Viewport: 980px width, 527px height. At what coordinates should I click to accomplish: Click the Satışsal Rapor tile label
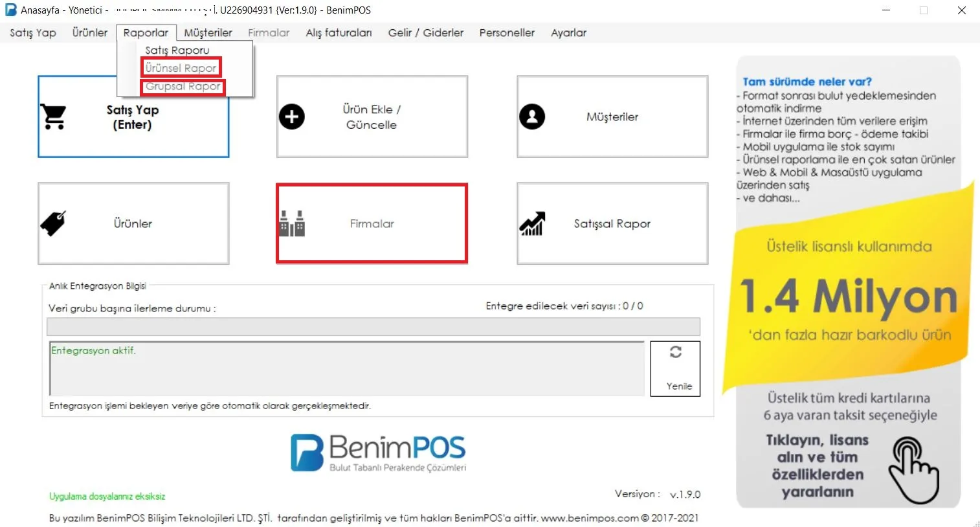pyautogui.click(x=612, y=223)
